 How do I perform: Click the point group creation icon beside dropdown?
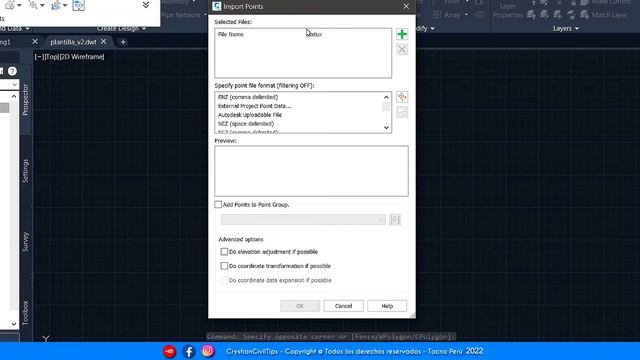(x=395, y=220)
